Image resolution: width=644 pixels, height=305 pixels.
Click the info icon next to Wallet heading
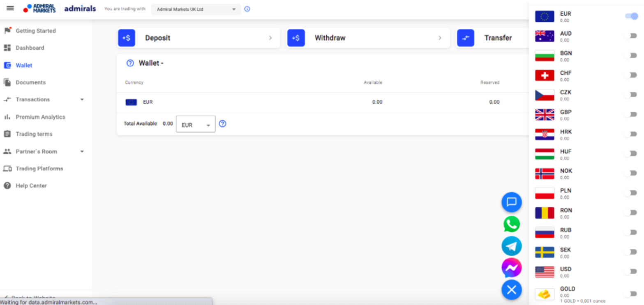click(x=130, y=63)
